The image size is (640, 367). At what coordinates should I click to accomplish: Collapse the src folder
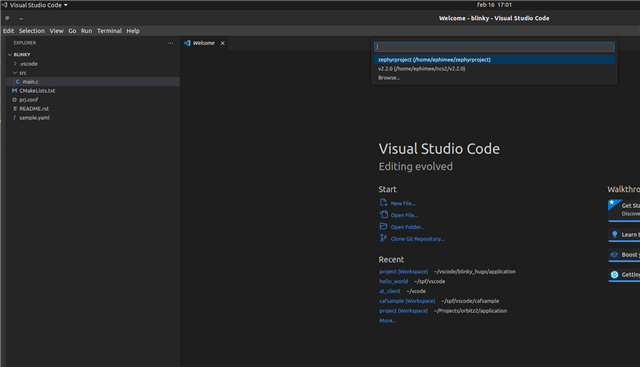pyautogui.click(x=15, y=73)
